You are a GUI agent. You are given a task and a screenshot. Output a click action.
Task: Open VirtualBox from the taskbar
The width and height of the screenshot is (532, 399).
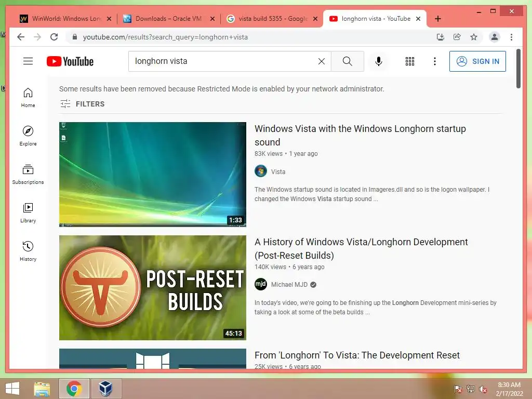click(105, 389)
